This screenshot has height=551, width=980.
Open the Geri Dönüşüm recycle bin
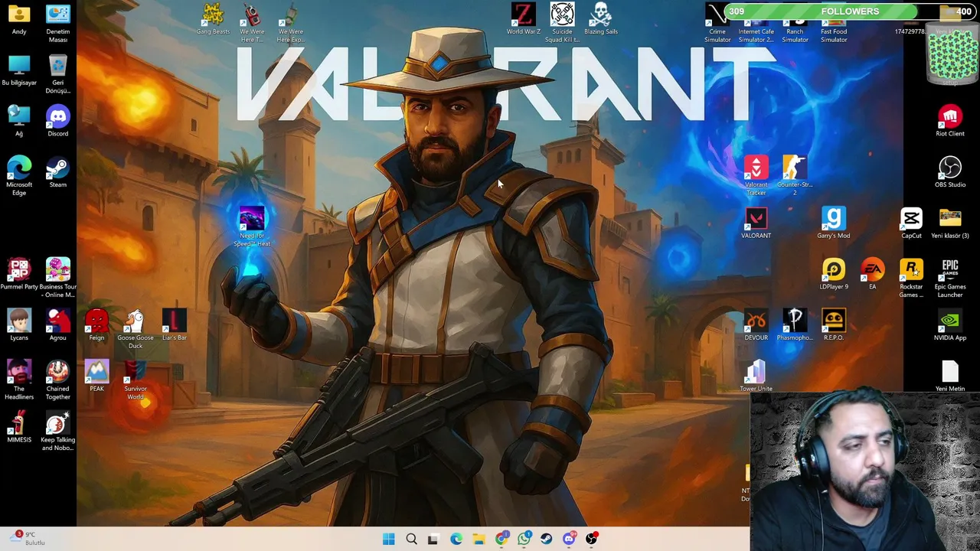tap(57, 74)
